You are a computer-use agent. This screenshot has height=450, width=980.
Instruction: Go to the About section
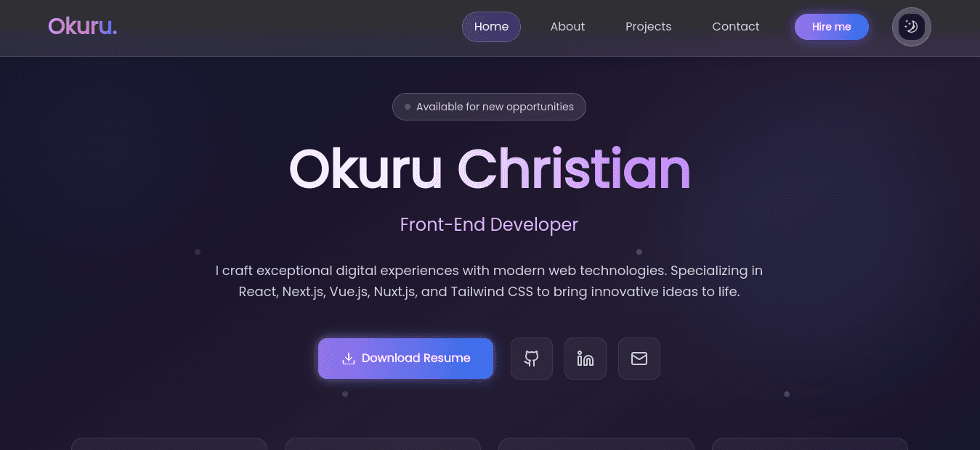567,27
